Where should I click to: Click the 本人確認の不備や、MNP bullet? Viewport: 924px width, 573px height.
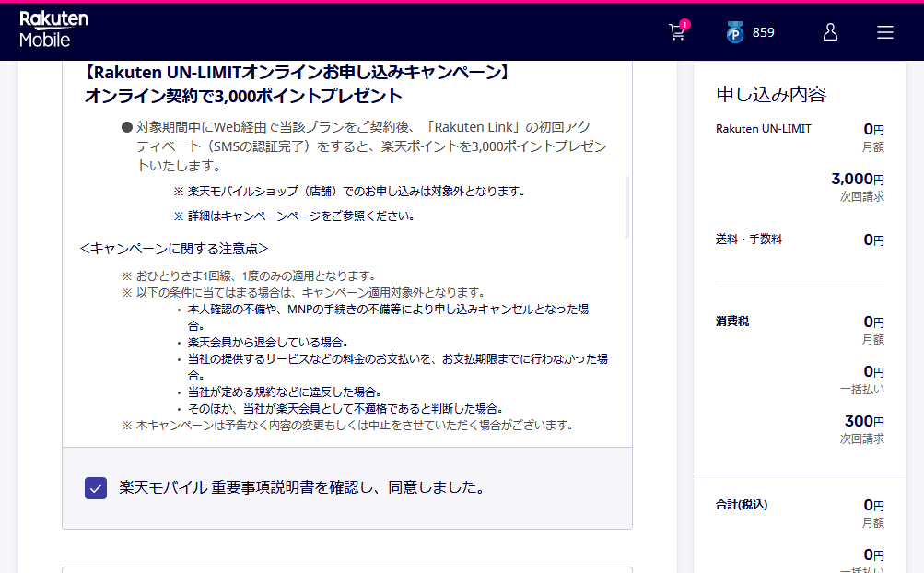(x=389, y=317)
